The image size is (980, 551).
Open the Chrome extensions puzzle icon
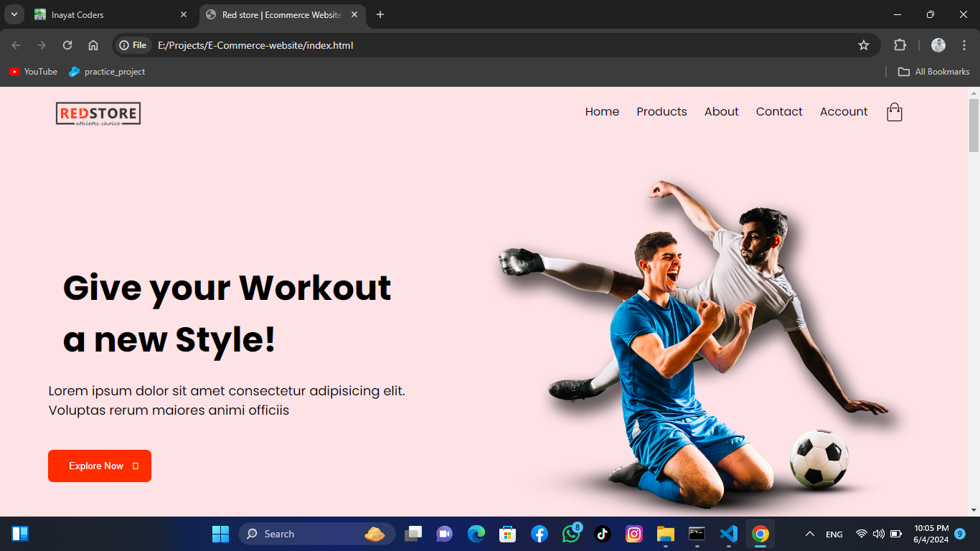point(900,45)
